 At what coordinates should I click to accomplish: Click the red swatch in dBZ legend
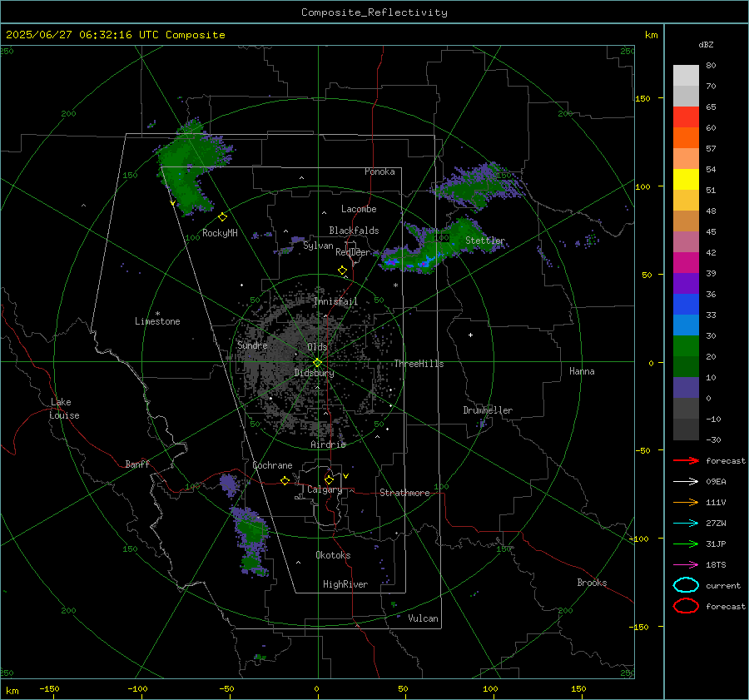686,117
